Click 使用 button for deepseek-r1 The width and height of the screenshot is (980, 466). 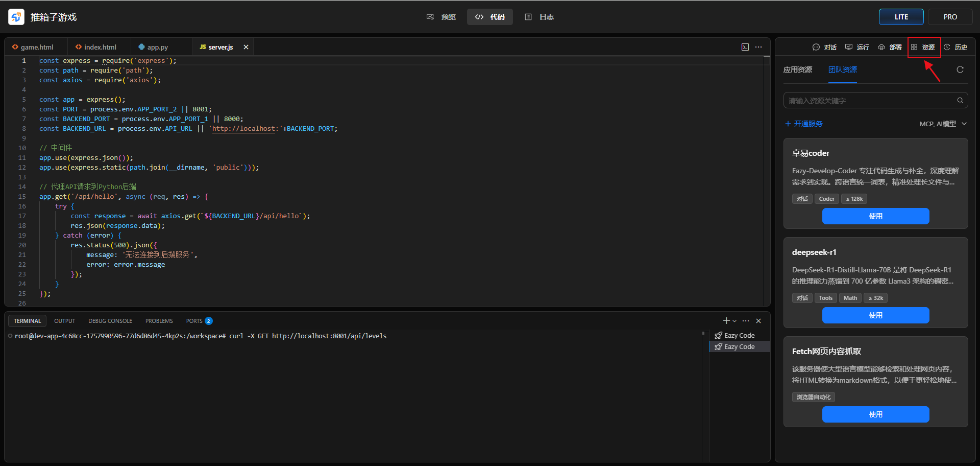tap(875, 315)
